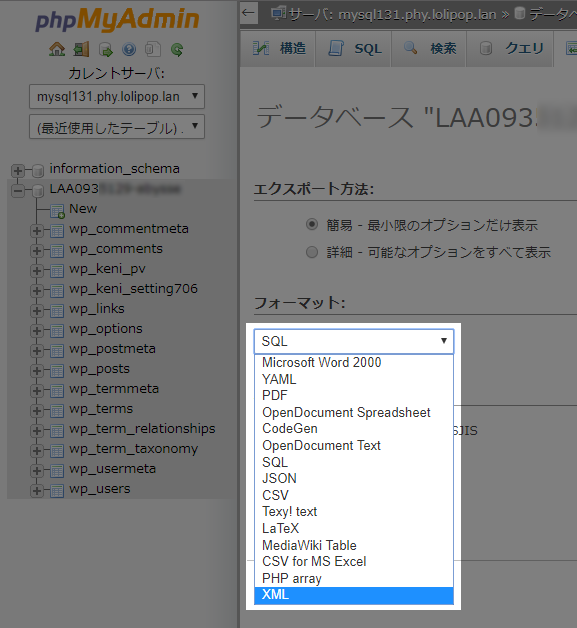Choose SQL option in format list
This screenshot has height=628, width=577.
354,462
